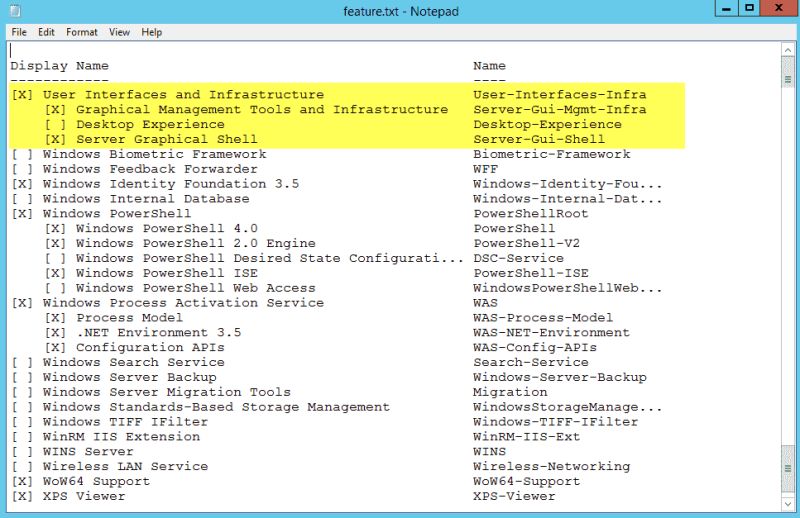The width and height of the screenshot is (800, 518).
Task: Click the 'Windows-Server-Backup' name text
Action: [x=560, y=377]
